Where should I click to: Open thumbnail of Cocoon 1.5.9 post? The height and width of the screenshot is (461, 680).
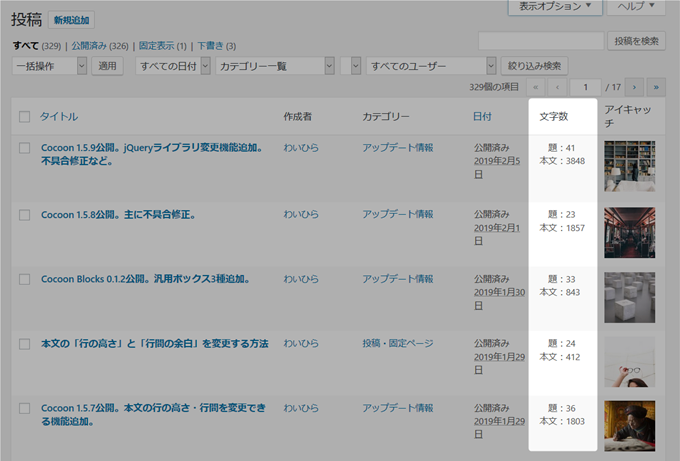point(629,166)
